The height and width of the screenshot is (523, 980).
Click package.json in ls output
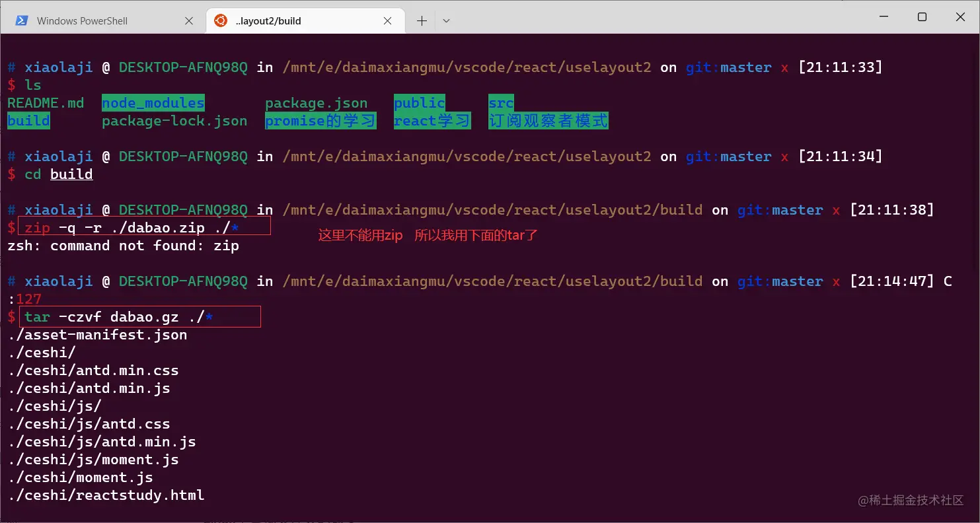pos(317,103)
